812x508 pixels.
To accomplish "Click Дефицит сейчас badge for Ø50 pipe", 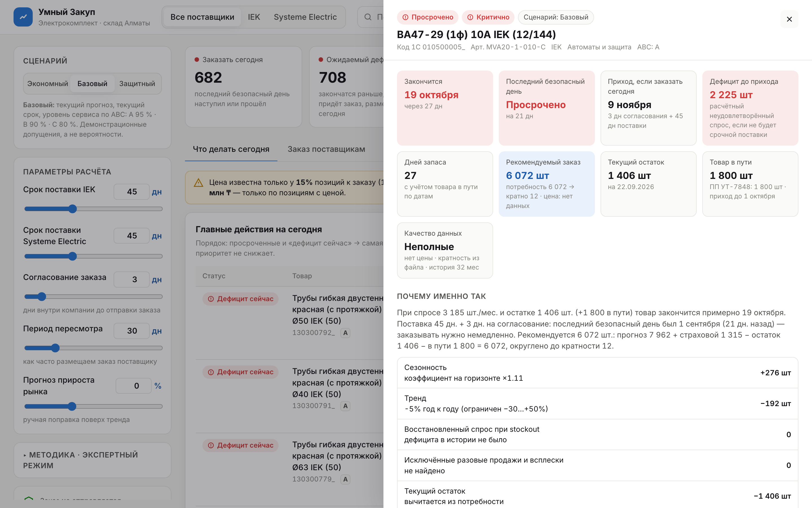I will (x=240, y=299).
